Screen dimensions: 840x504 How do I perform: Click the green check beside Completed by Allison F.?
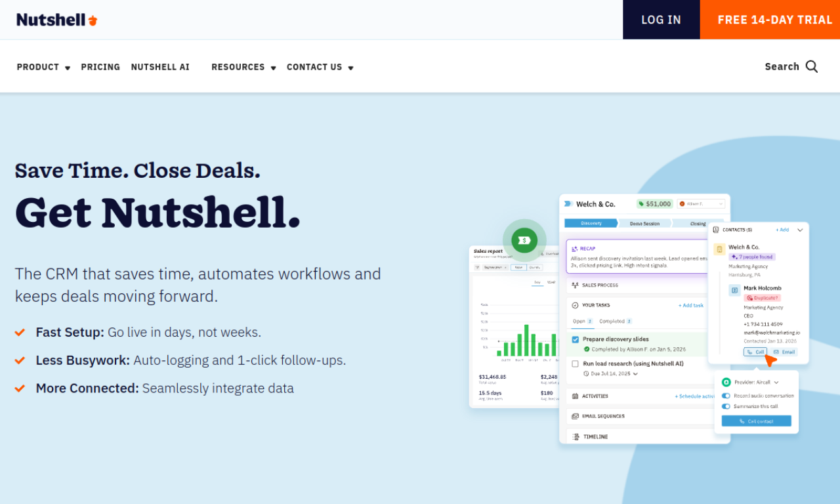587,349
